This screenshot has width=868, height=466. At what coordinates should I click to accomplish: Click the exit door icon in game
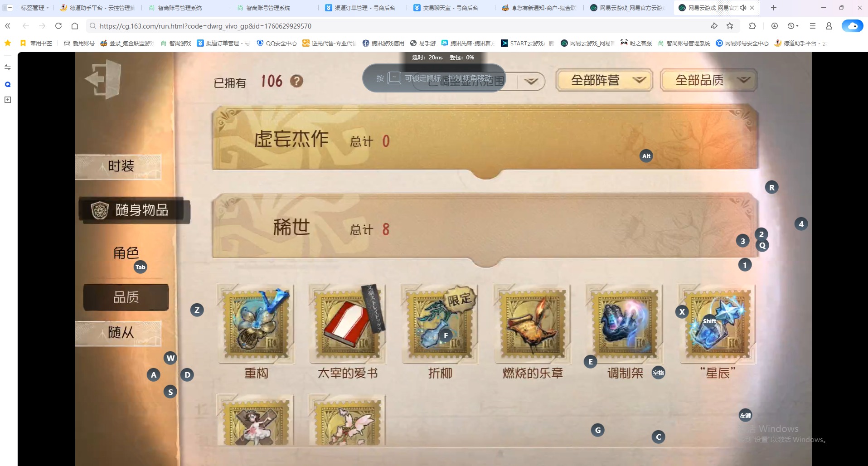(x=103, y=79)
